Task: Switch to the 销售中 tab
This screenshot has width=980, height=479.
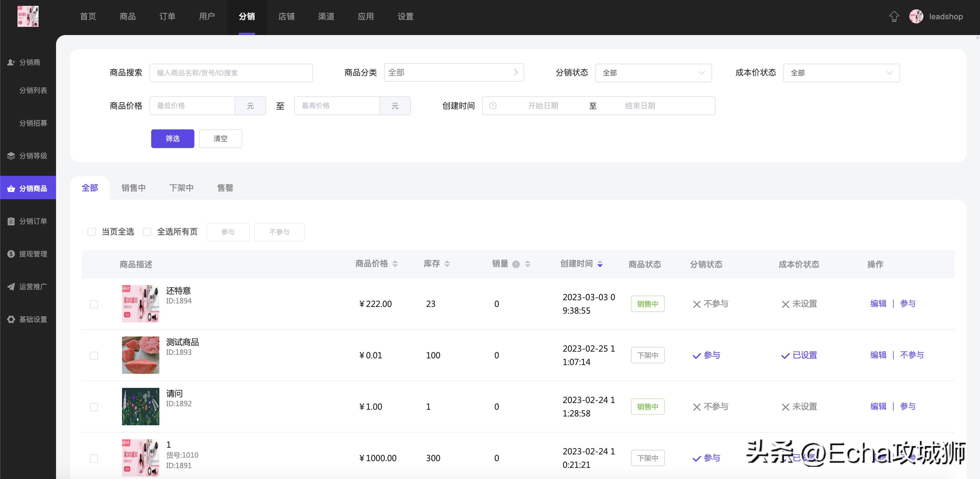Action: [134, 187]
